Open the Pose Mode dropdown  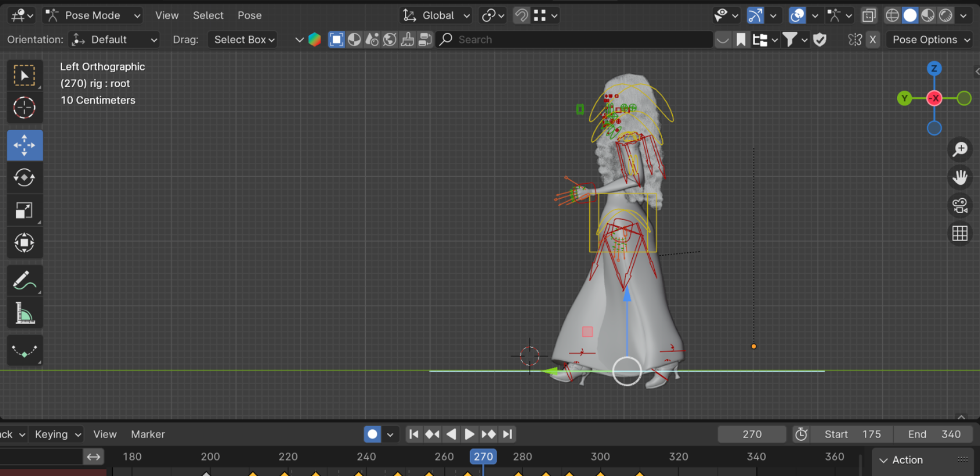(x=93, y=15)
